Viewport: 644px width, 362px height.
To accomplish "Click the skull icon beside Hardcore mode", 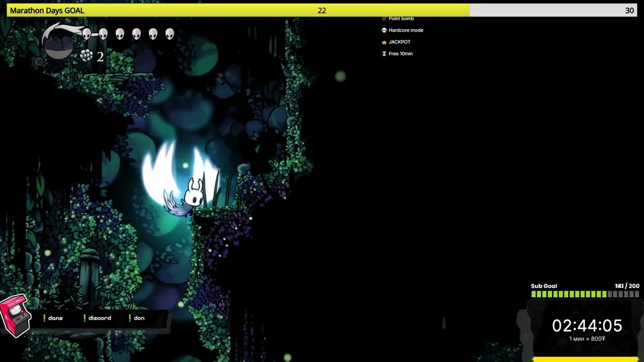I will [384, 30].
